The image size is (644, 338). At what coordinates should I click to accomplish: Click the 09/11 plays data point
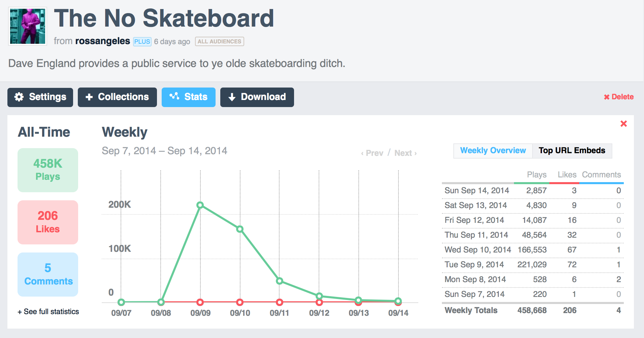coord(280,281)
